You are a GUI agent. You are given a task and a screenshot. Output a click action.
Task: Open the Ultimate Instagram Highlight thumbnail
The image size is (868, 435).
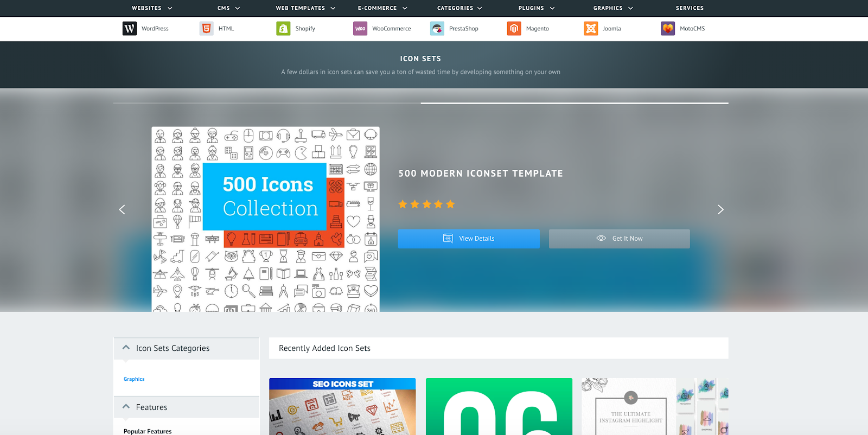pos(655,406)
